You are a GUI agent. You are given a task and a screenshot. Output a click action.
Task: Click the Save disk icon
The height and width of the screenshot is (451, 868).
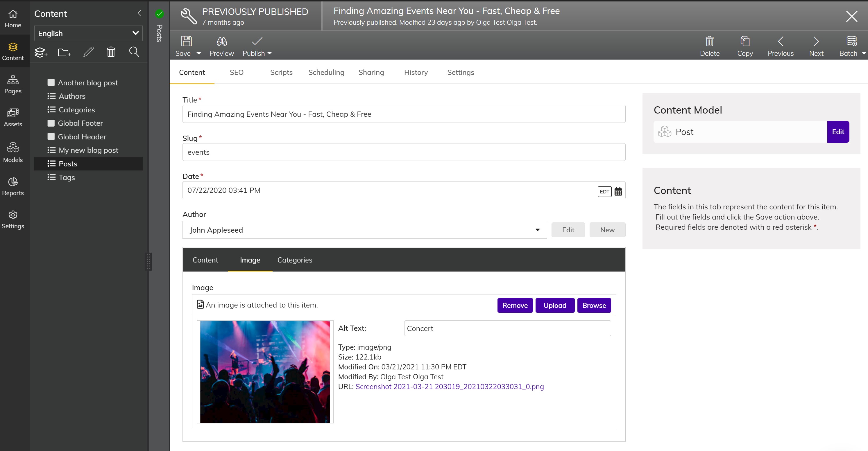pyautogui.click(x=186, y=42)
